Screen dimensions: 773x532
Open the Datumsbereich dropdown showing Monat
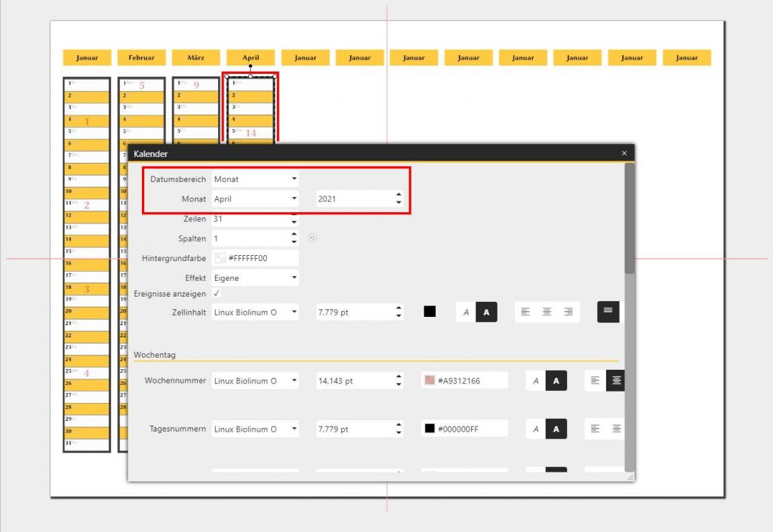(x=255, y=180)
